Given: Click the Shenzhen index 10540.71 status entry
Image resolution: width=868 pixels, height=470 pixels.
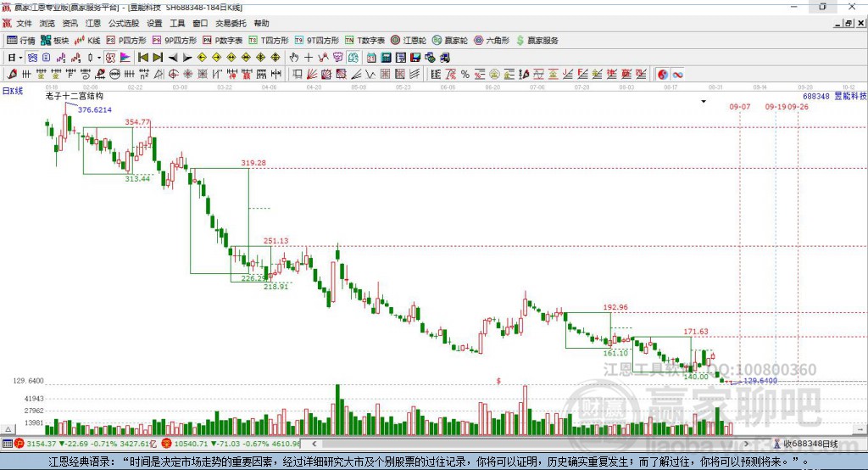Looking at the screenshot, I should click(231, 444).
